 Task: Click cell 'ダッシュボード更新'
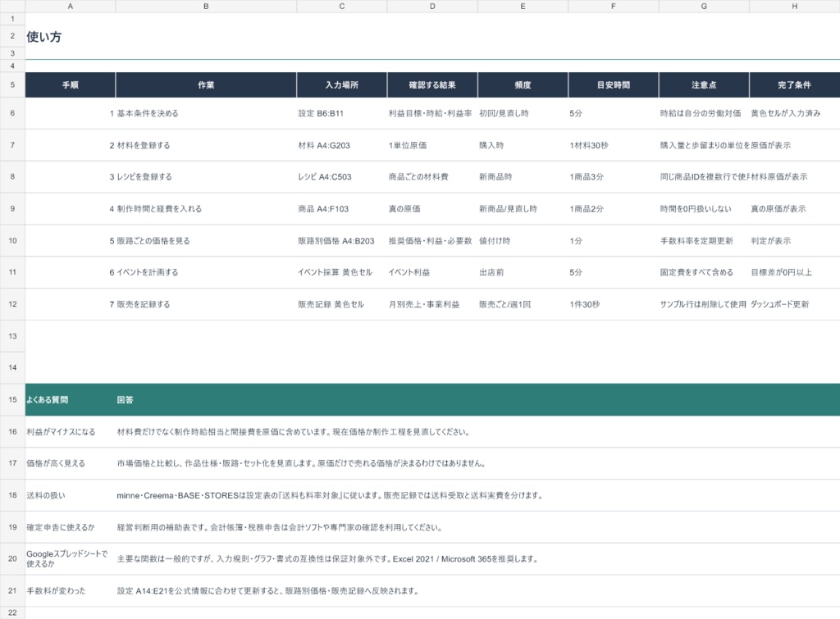coord(794,304)
